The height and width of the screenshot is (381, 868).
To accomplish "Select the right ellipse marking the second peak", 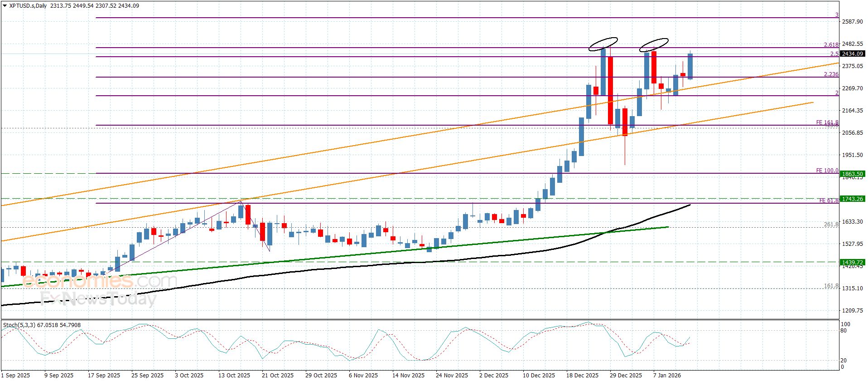I will [x=654, y=44].
